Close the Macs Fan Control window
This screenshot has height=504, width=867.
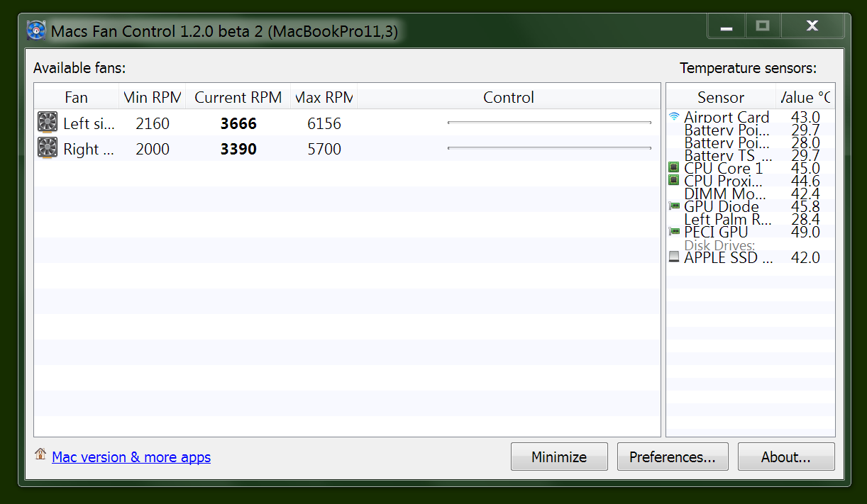coord(812,27)
